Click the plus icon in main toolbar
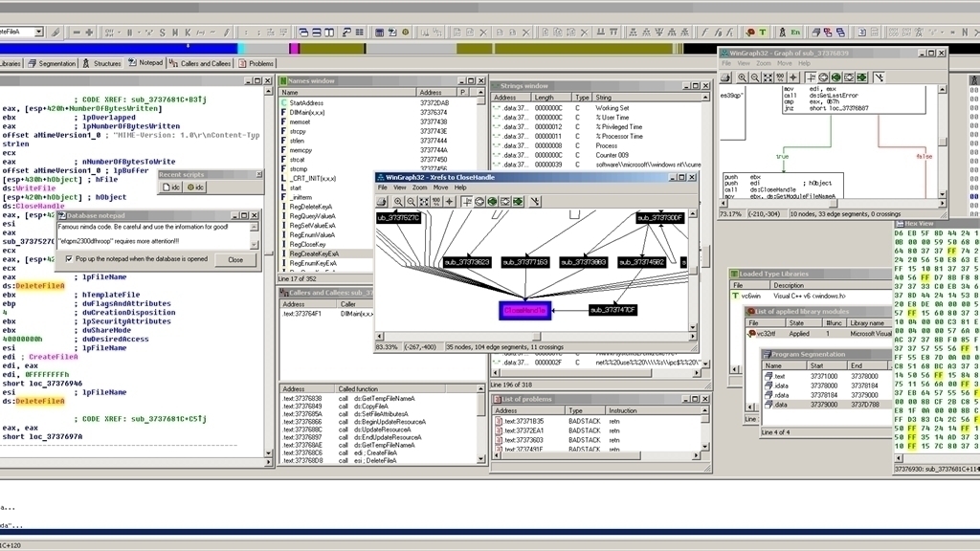Screen dimensions: 980x551 89,33
